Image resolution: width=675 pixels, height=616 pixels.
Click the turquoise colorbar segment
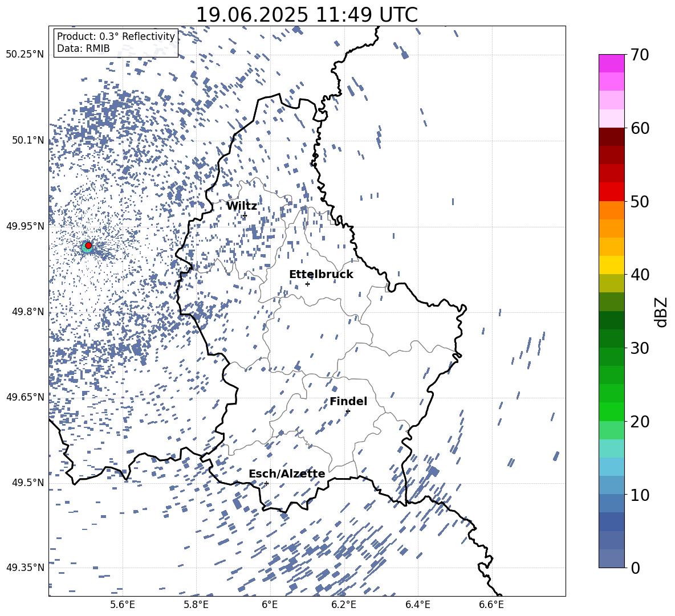(x=611, y=448)
